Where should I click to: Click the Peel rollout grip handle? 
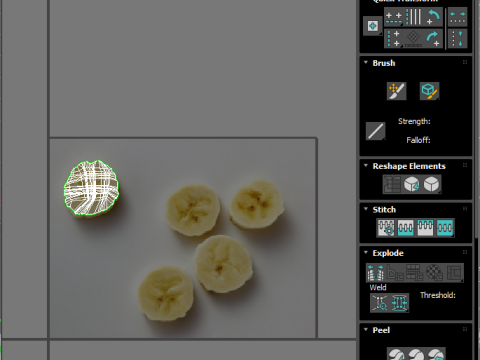point(465,329)
